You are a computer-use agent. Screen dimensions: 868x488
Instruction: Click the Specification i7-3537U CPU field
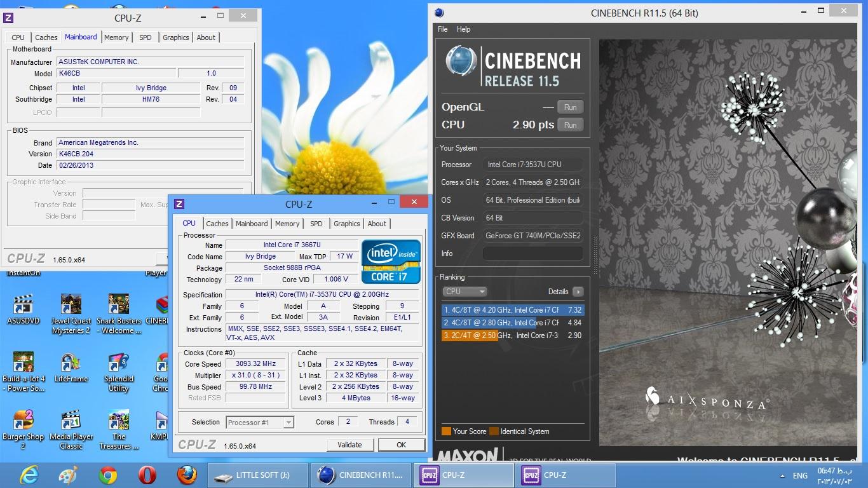point(322,295)
